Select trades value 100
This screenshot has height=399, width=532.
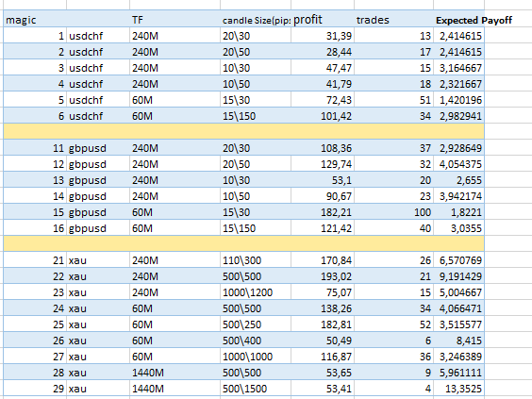(x=393, y=212)
